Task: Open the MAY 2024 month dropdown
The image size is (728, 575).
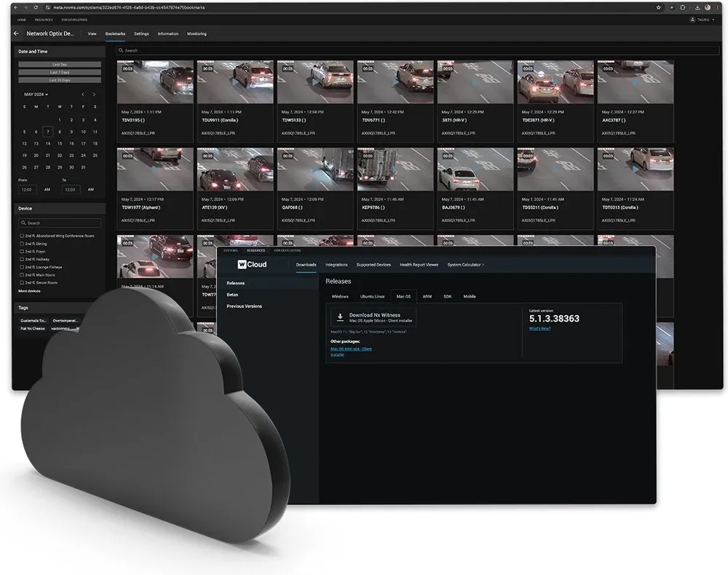Action: [x=36, y=94]
